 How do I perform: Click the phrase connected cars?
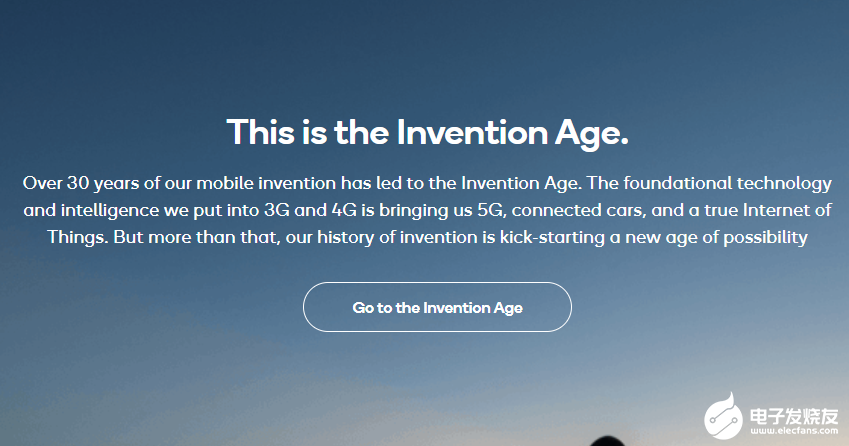[579, 210]
